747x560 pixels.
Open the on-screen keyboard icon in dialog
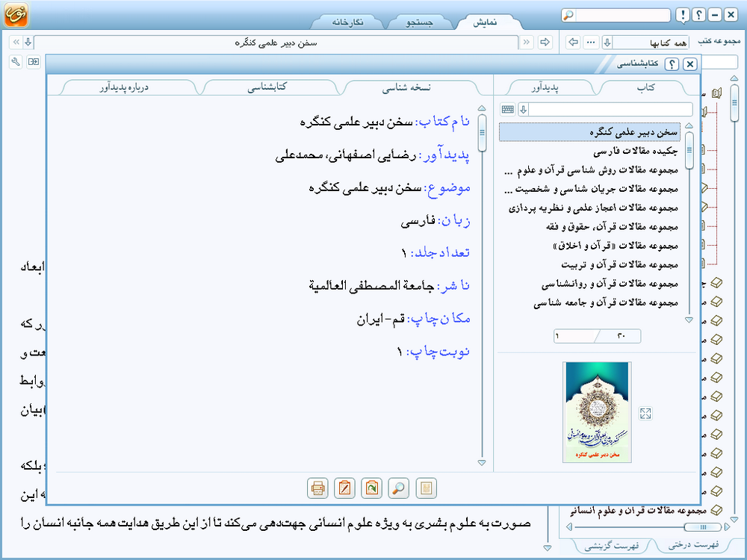pos(507,110)
